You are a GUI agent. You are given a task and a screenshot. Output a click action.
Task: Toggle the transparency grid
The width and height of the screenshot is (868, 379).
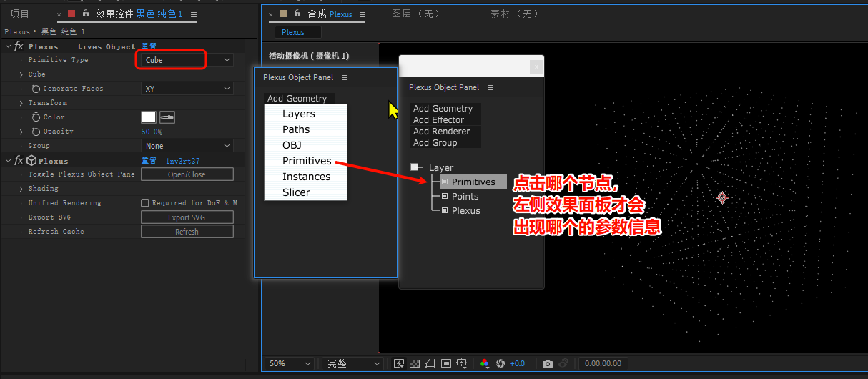[x=415, y=363]
